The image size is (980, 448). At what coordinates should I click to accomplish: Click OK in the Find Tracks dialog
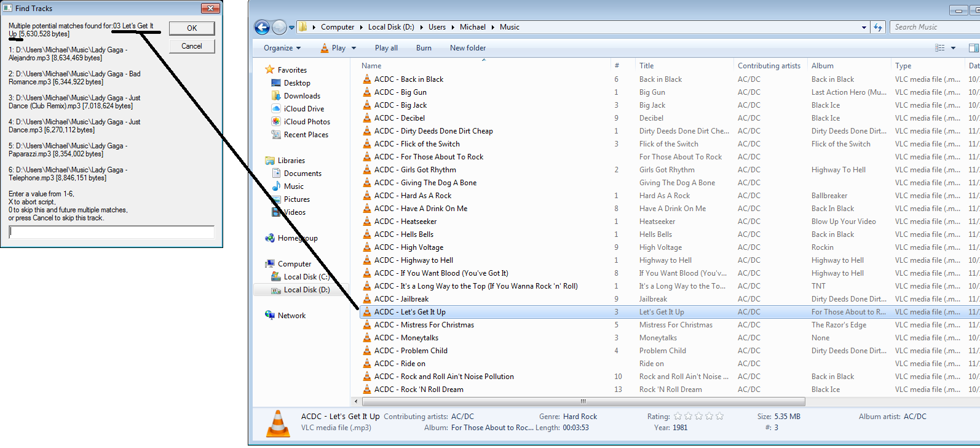point(192,28)
